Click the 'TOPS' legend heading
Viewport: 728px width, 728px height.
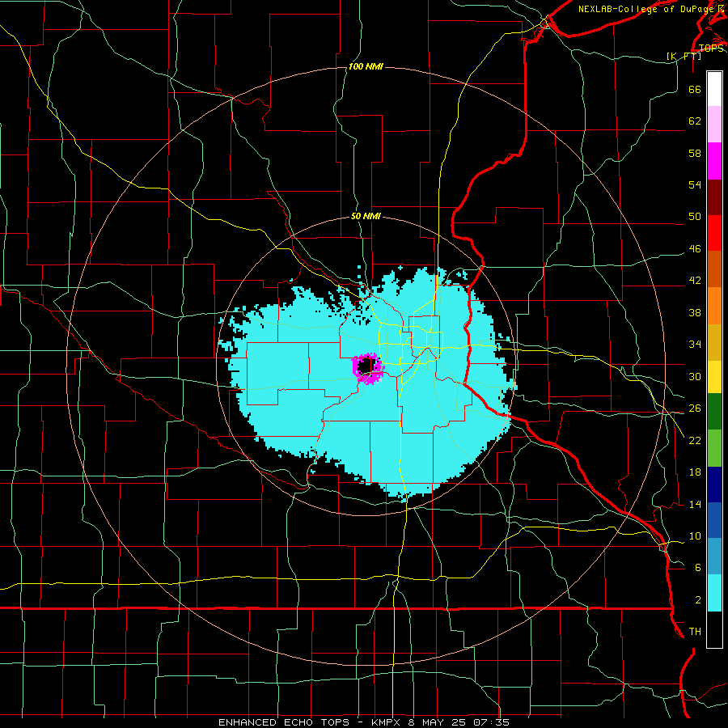coord(711,48)
